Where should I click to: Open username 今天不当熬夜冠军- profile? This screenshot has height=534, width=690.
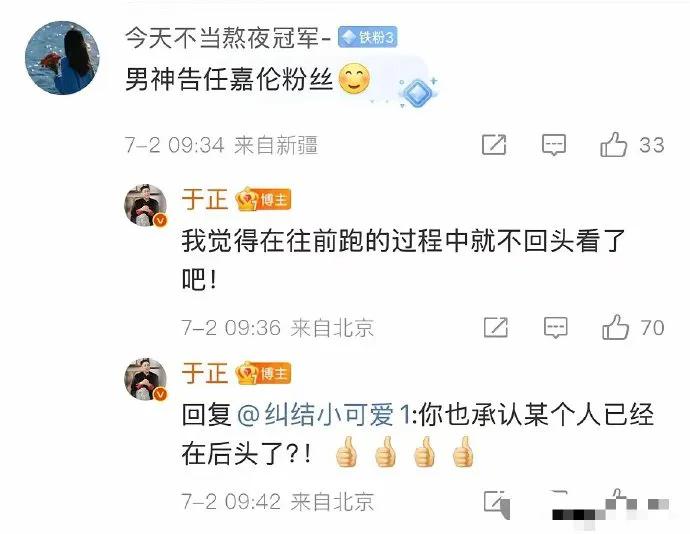[x=228, y=37]
